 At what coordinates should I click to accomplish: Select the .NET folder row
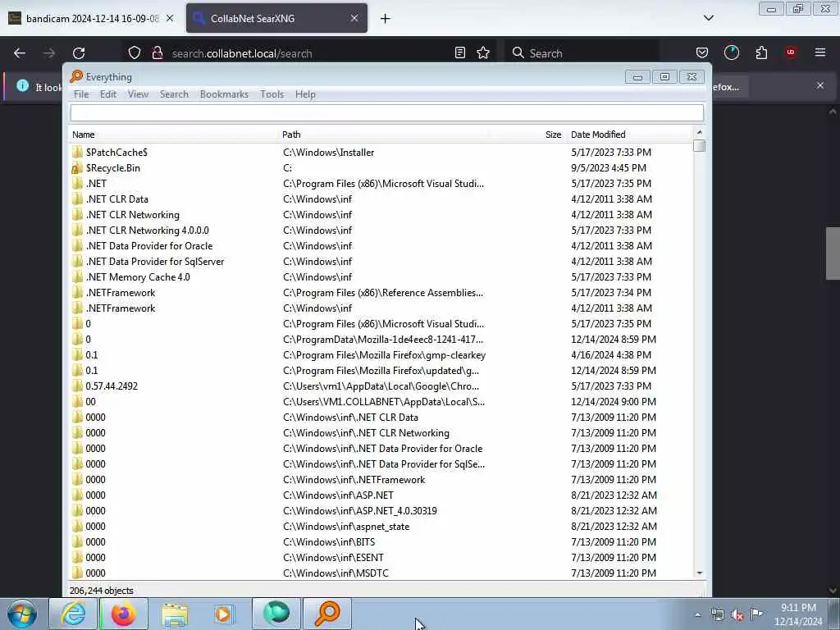(x=381, y=183)
